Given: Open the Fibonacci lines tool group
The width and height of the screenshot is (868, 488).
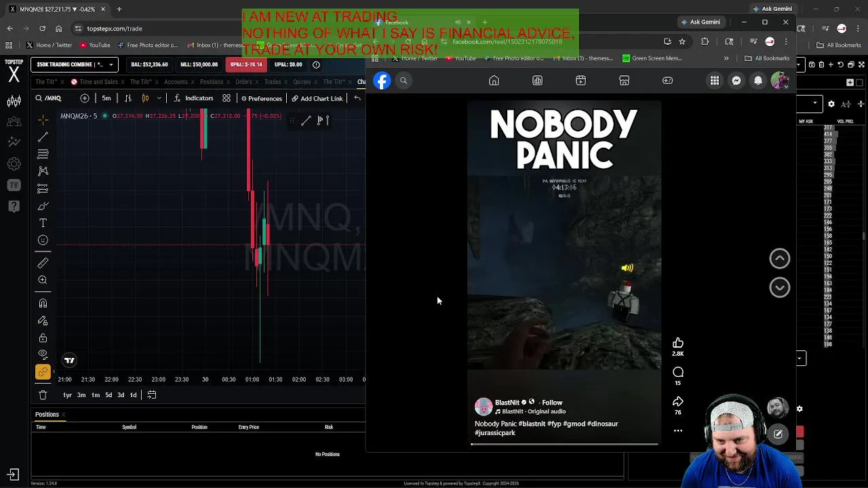Looking at the screenshot, I should [43, 154].
